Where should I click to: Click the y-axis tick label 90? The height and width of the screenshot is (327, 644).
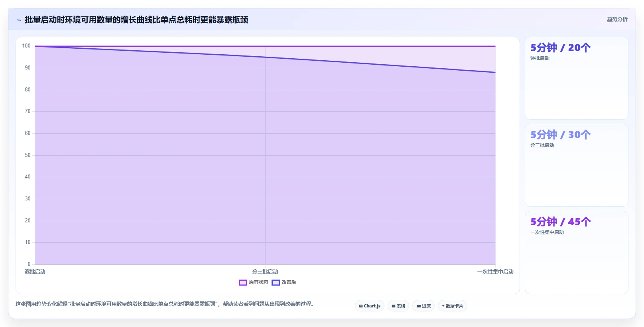point(28,68)
